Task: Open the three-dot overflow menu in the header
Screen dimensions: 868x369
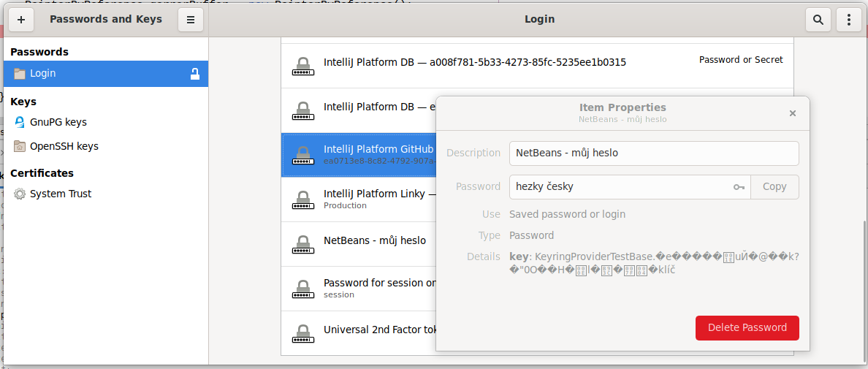Action: 848,20
